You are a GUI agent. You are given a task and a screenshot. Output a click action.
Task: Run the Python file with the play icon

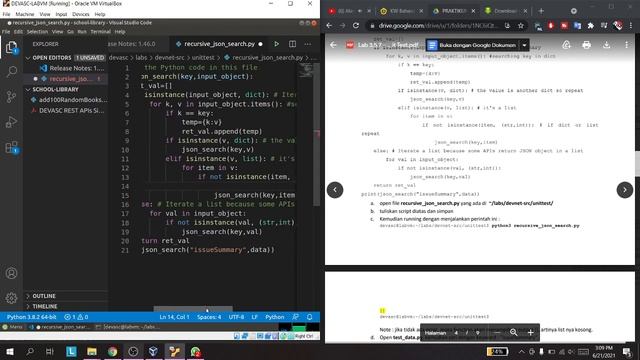click(x=276, y=44)
